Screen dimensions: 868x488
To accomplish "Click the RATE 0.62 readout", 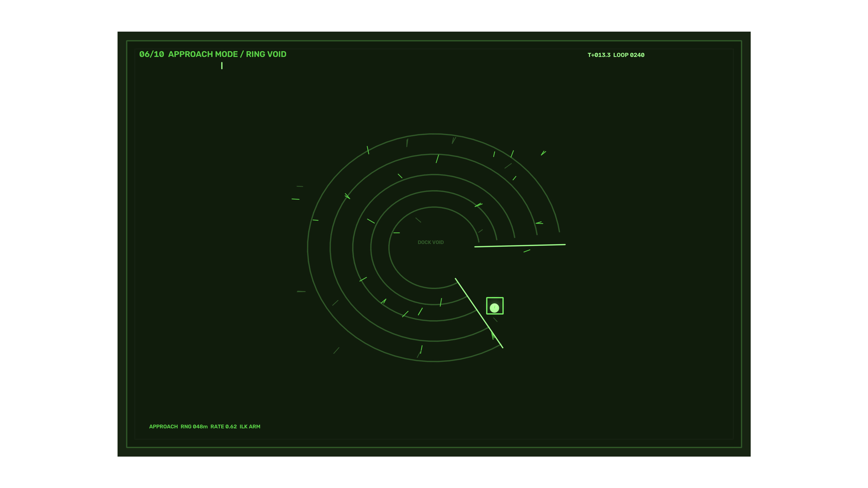I will tap(223, 426).
